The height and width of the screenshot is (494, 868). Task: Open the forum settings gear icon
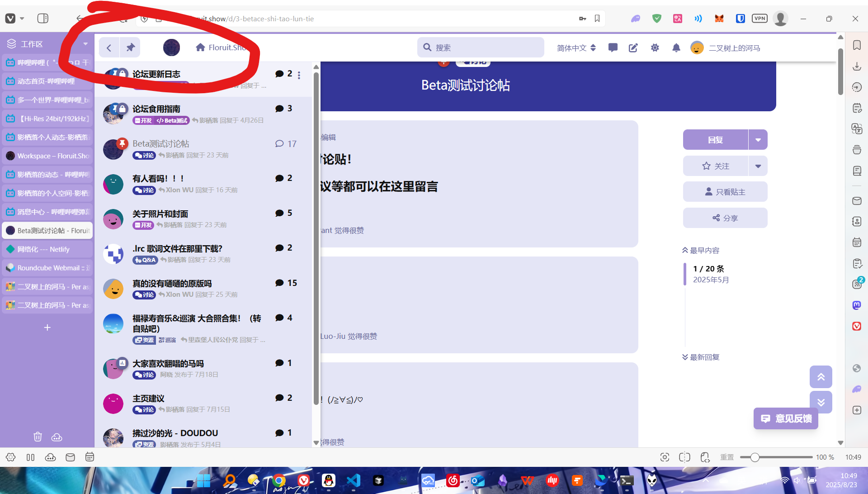(x=655, y=48)
